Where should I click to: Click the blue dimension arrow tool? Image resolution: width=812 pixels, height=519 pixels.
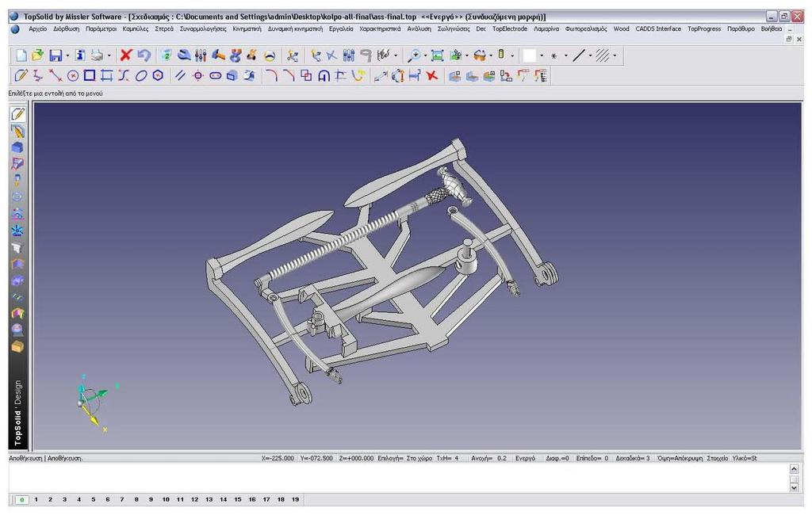click(381, 75)
